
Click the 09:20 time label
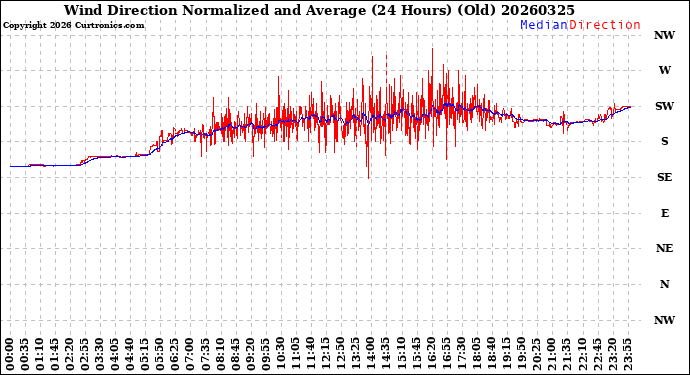point(251,354)
